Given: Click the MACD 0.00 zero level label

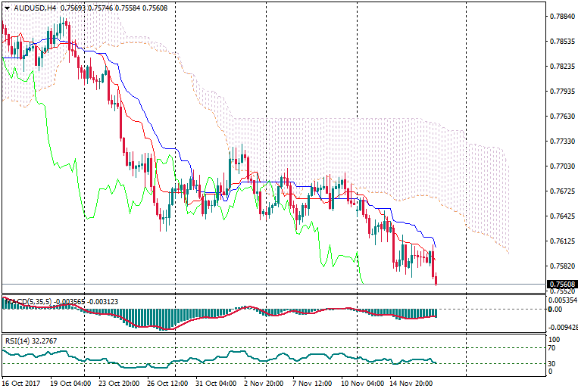Looking at the screenshot, I should click(x=555, y=309).
